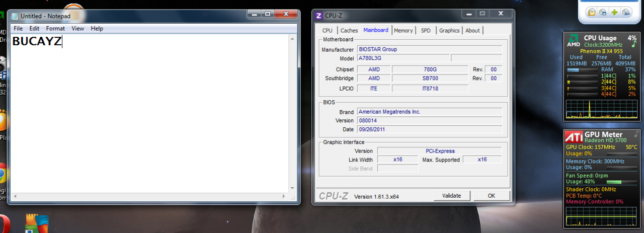Switch to the Graphics tab in CPU-Z
Image resolution: width=644 pixels, height=233 pixels.
click(449, 31)
